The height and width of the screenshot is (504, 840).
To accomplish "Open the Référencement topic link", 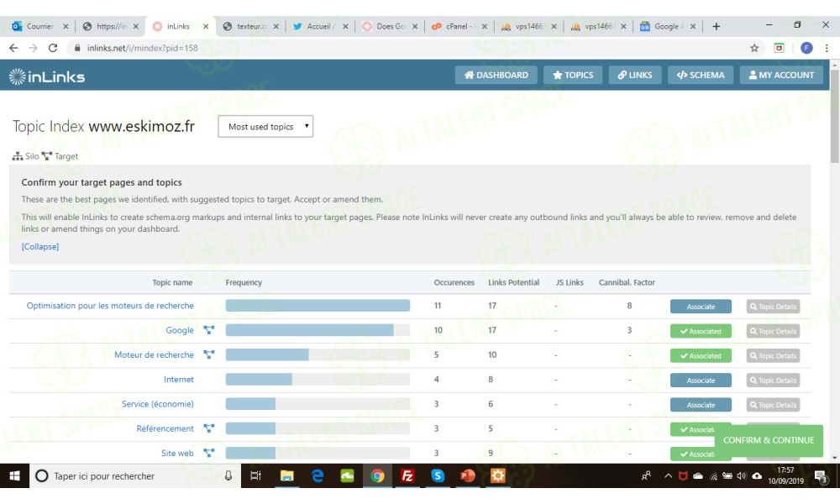I will (165, 428).
